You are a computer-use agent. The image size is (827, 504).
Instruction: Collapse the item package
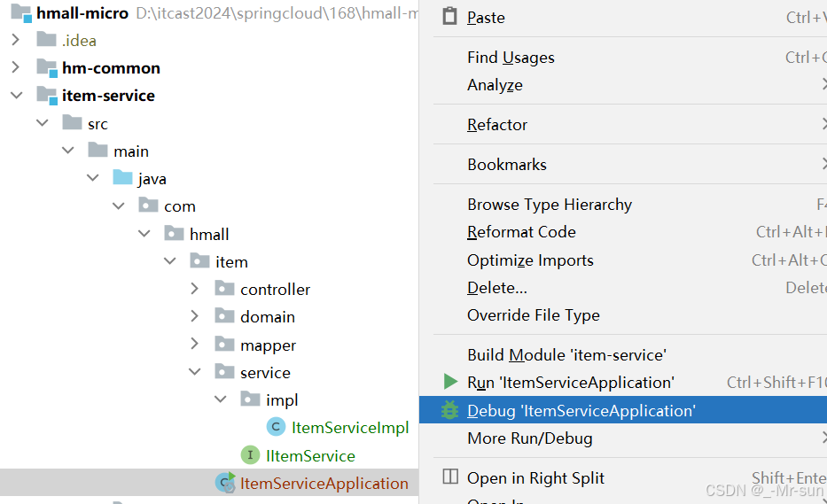click(x=169, y=260)
